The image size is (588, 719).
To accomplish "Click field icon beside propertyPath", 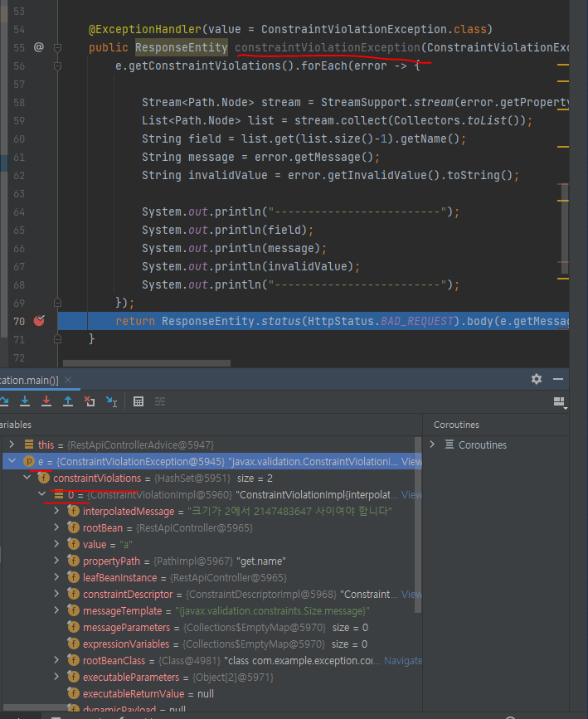I will coord(73,561).
